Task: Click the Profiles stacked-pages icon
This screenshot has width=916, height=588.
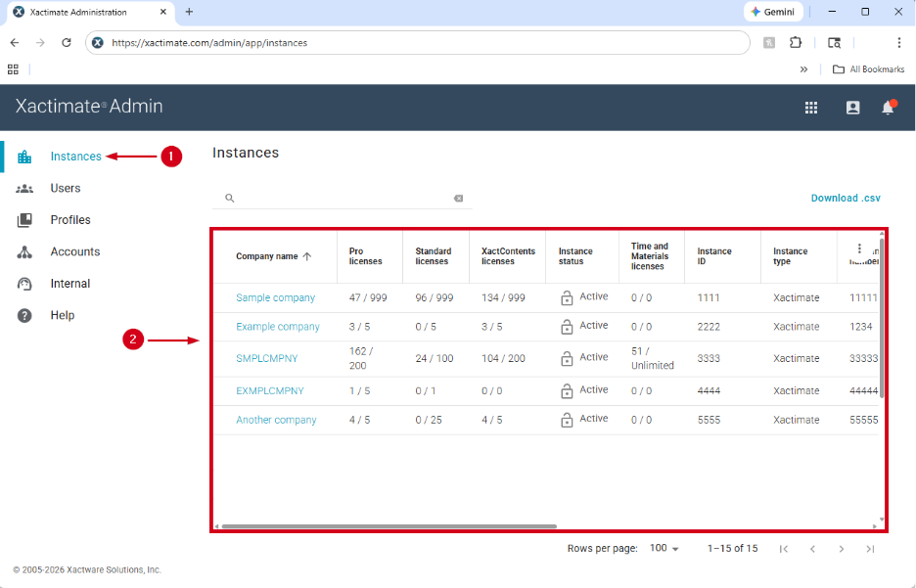Action: pyautogui.click(x=24, y=220)
